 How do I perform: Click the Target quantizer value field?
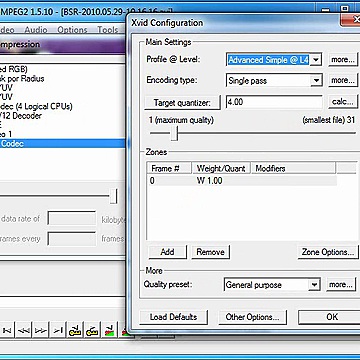[274, 102]
